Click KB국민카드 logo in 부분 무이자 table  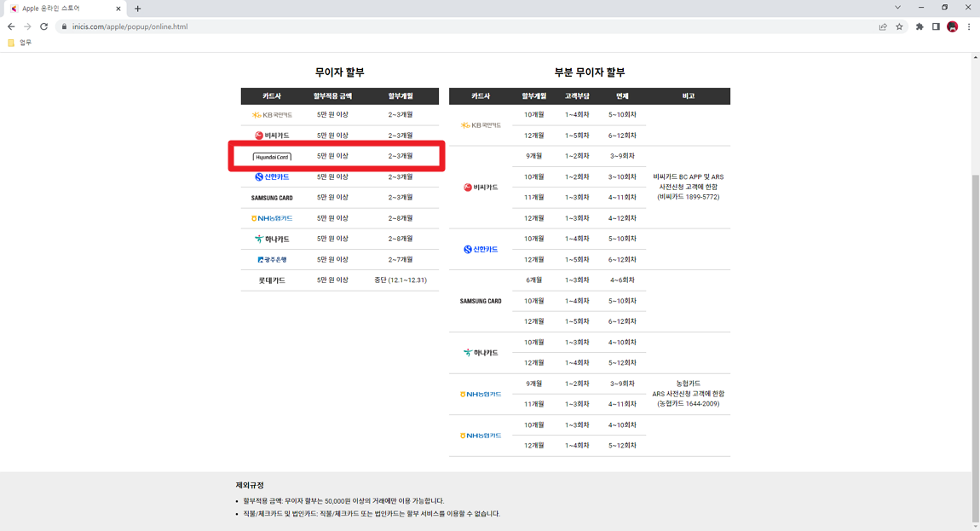point(481,125)
